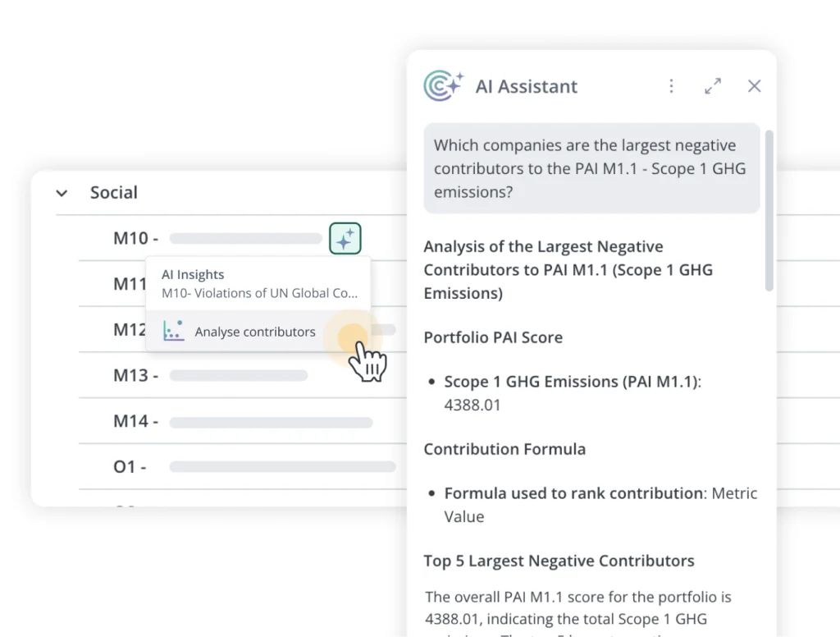
Task: Click the AI Assistant logo icon
Action: (444, 86)
